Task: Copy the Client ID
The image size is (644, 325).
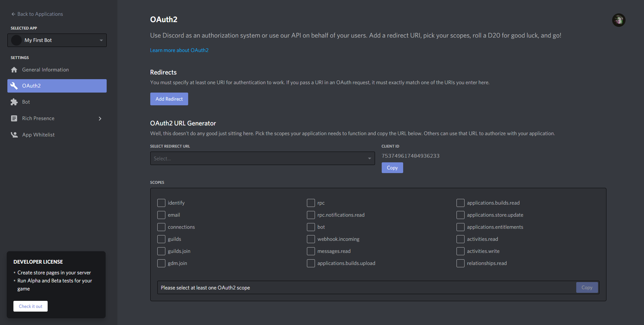Action: [x=392, y=168]
